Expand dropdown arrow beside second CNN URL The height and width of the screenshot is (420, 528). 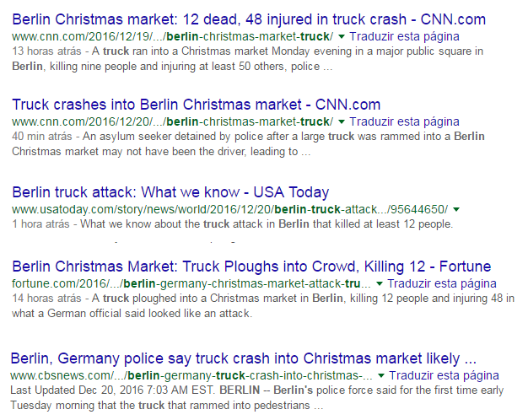click(342, 122)
